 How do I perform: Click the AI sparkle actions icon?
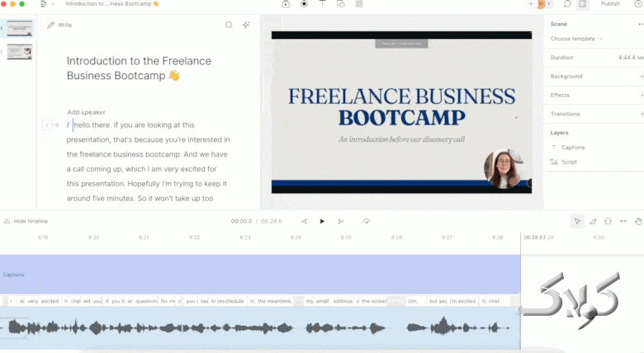pos(245,25)
